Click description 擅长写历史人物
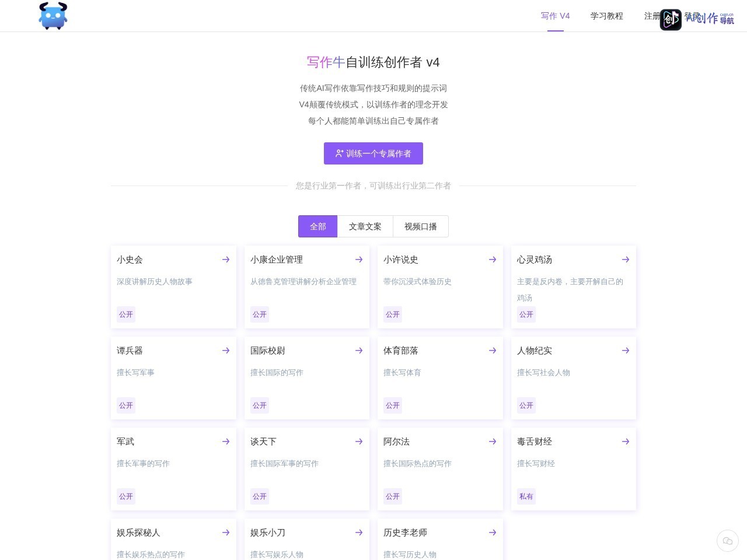 tap(410, 554)
